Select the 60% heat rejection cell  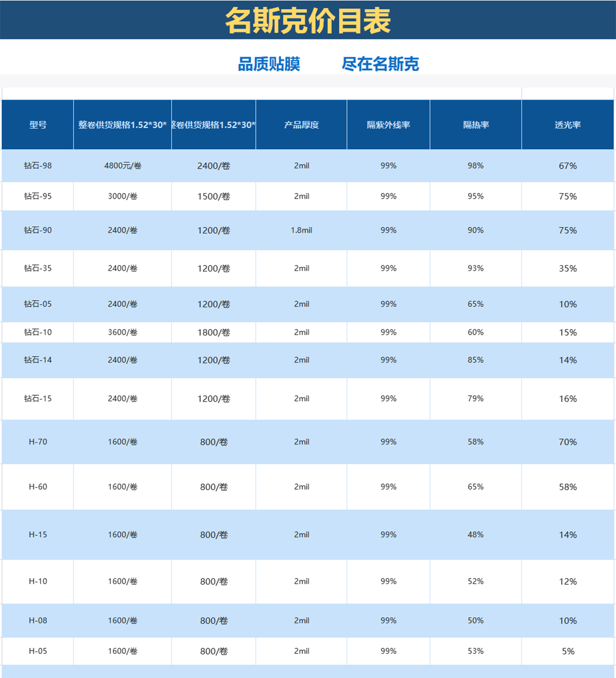pos(476,333)
